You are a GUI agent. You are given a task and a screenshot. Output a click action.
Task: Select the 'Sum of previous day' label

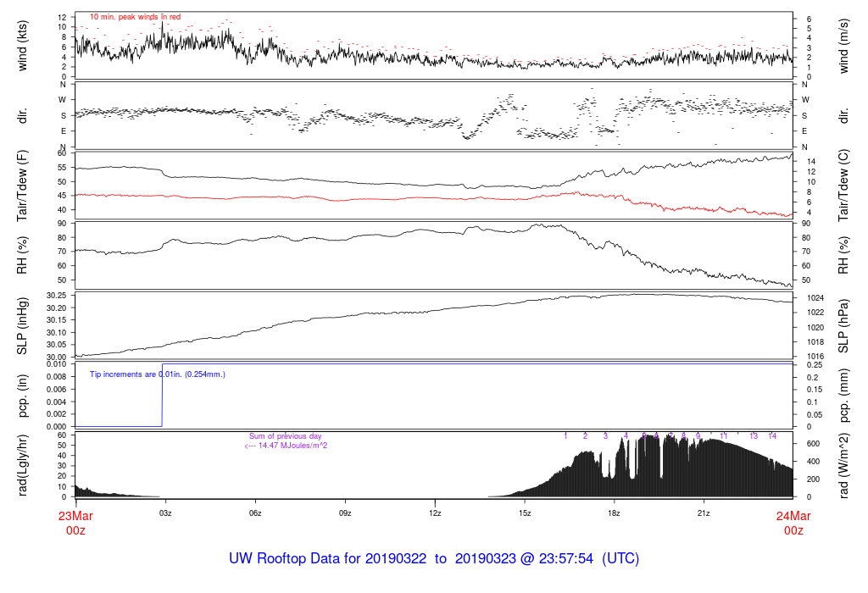click(286, 436)
